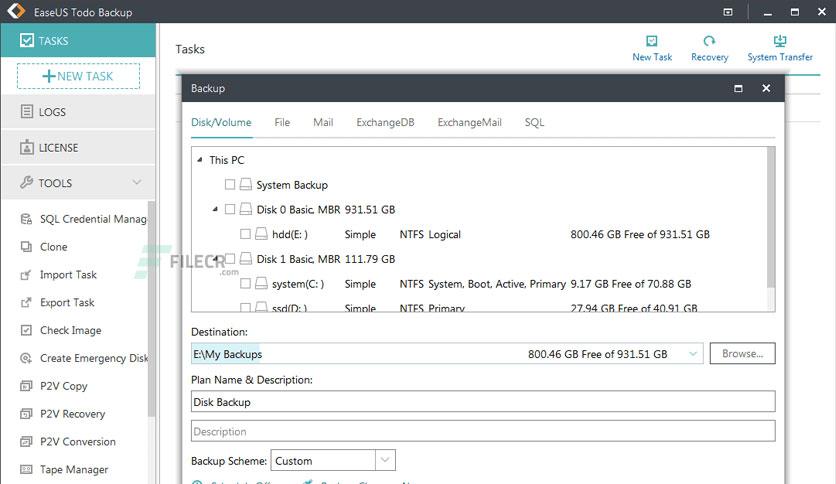Viewport: 836px width, 484px height.
Task: Switch to the Disk/Volume tab
Action: point(221,123)
